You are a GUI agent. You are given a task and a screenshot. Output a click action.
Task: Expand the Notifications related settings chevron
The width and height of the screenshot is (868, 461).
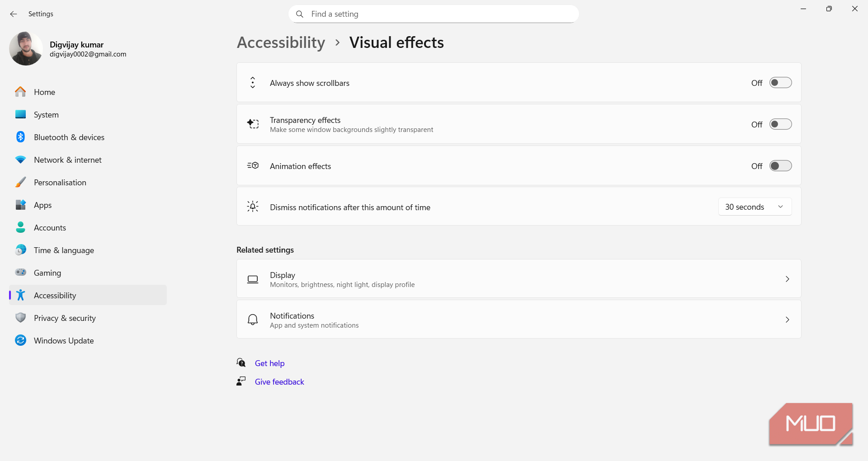click(788, 320)
